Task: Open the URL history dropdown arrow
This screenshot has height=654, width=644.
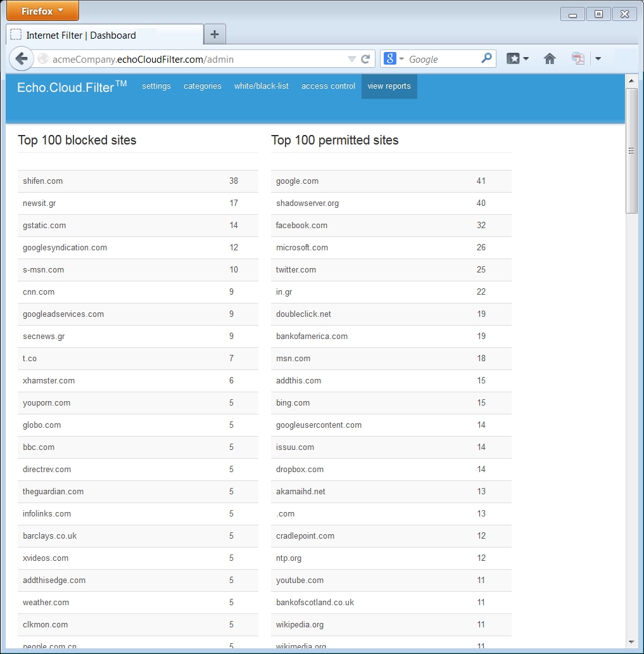Action: pyautogui.click(x=351, y=59)
